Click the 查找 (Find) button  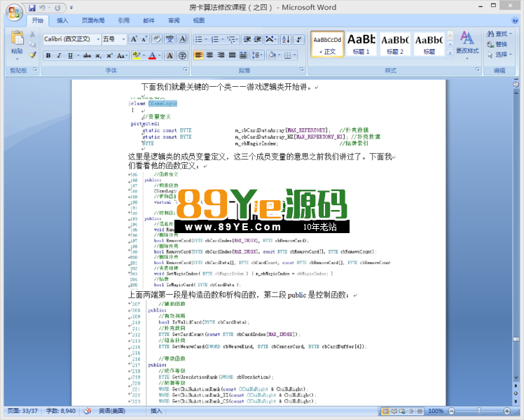[x=497, y=34]
